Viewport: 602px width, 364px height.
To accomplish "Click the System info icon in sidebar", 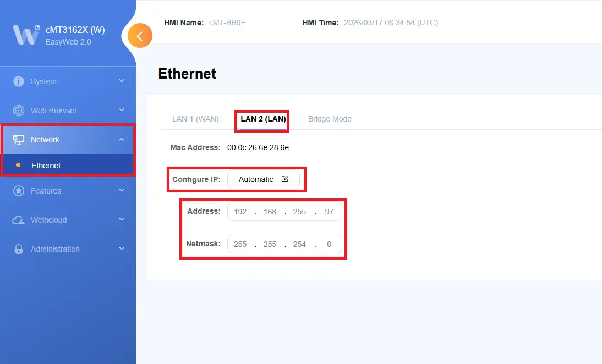I will pos(19,81).
